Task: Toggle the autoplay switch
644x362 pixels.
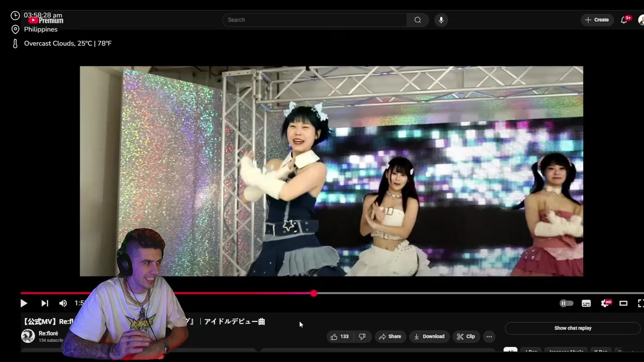Action: click(567, 303)
